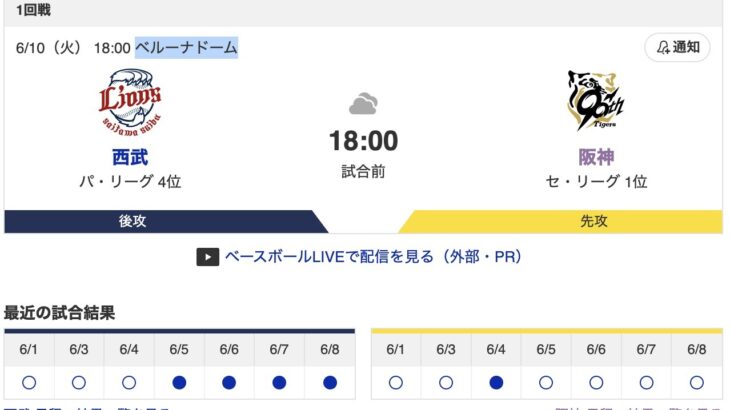Click Hanshin's 6/1 date cell
Viewport: 730px width, 410px height.
[x=396, y=350]
